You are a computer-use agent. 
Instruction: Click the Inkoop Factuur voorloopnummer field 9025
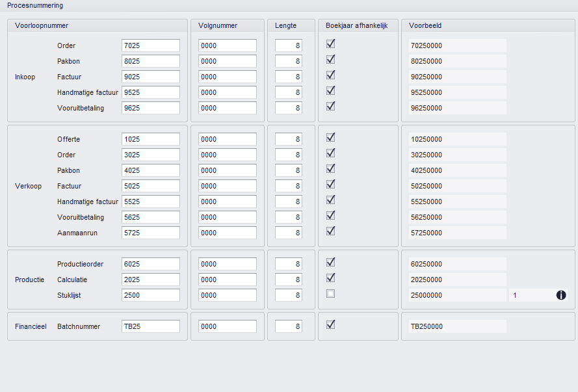point(151,77)
